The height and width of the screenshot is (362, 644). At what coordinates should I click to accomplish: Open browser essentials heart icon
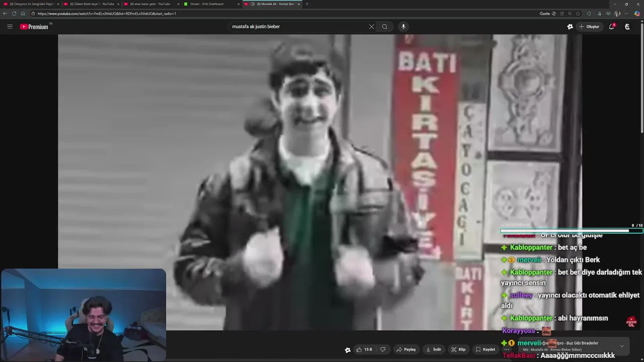click(608, 14)
